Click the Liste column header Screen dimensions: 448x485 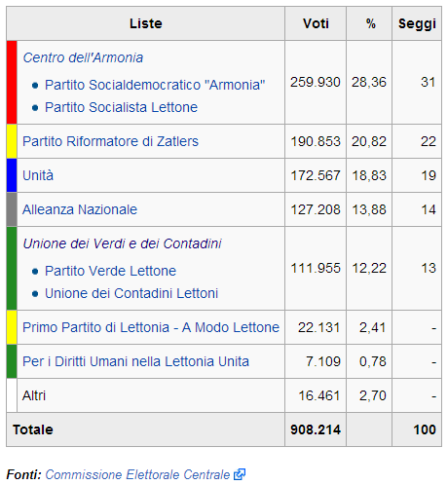coord(146,23)
